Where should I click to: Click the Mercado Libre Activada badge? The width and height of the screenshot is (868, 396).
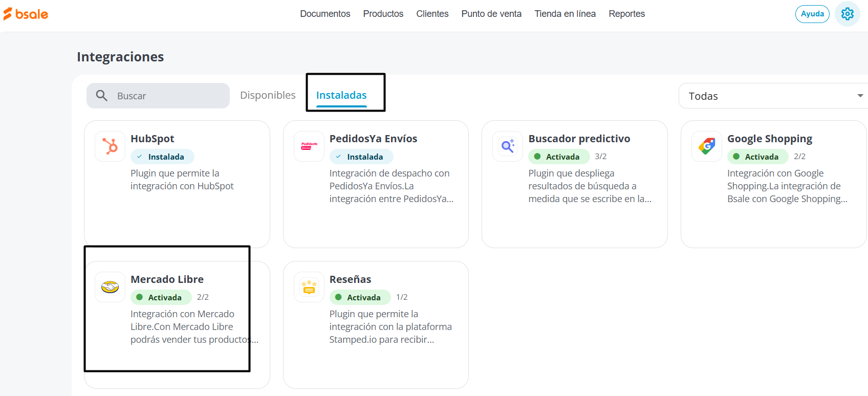coord(161,297)
